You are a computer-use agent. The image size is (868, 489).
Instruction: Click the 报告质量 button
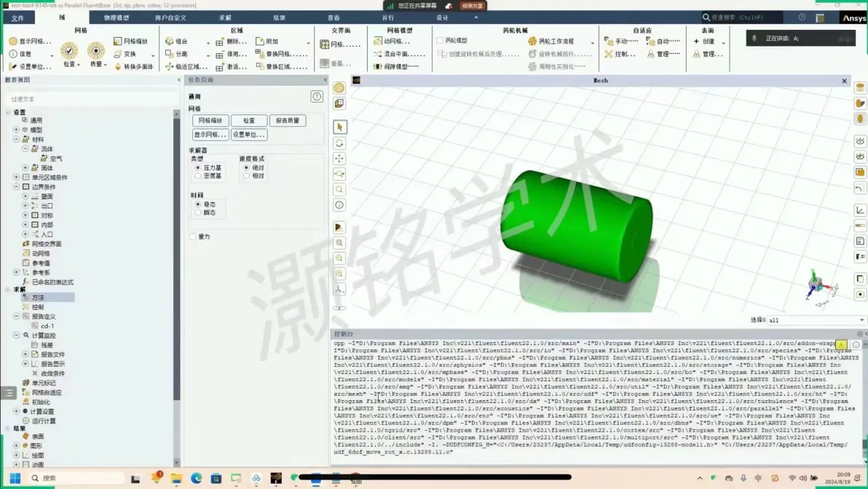[x=288, y=121]
